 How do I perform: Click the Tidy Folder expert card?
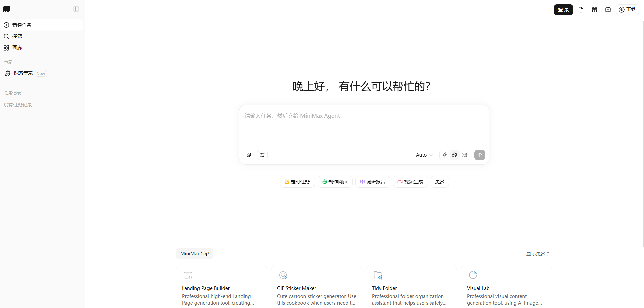411,286
